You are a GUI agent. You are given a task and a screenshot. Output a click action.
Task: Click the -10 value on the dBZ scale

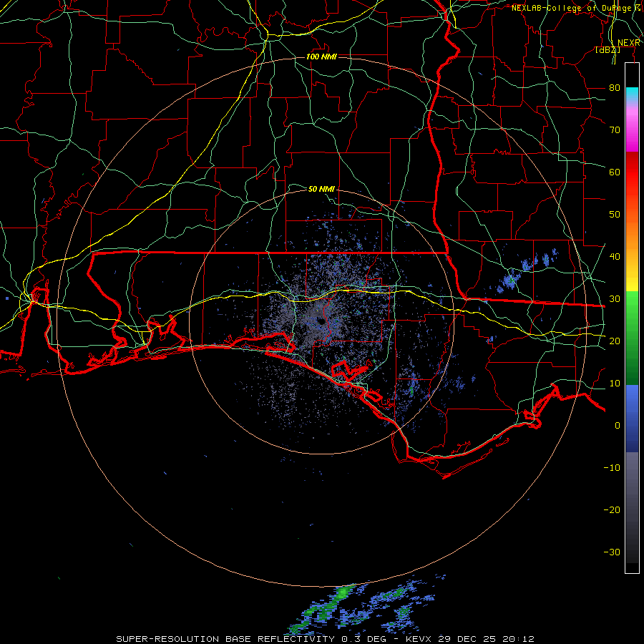tap(612, 468)
